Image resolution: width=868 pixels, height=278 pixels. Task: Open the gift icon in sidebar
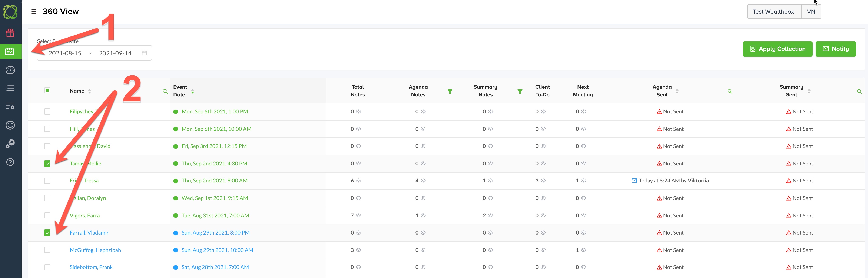tap(10, 33)
